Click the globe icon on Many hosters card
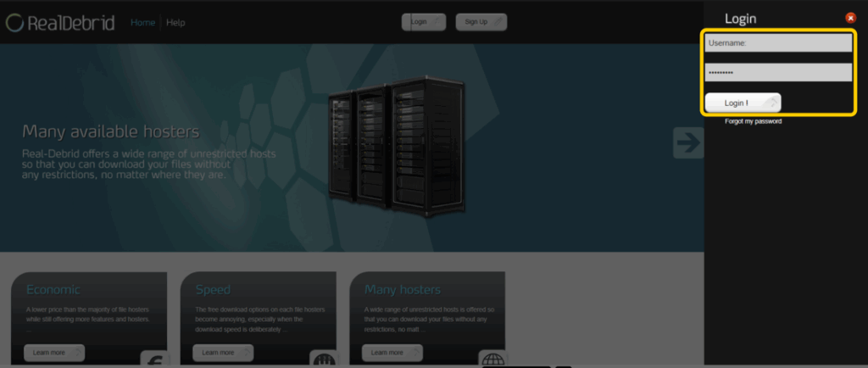Viewport: 868px width, 368px height. pos(492,360)
